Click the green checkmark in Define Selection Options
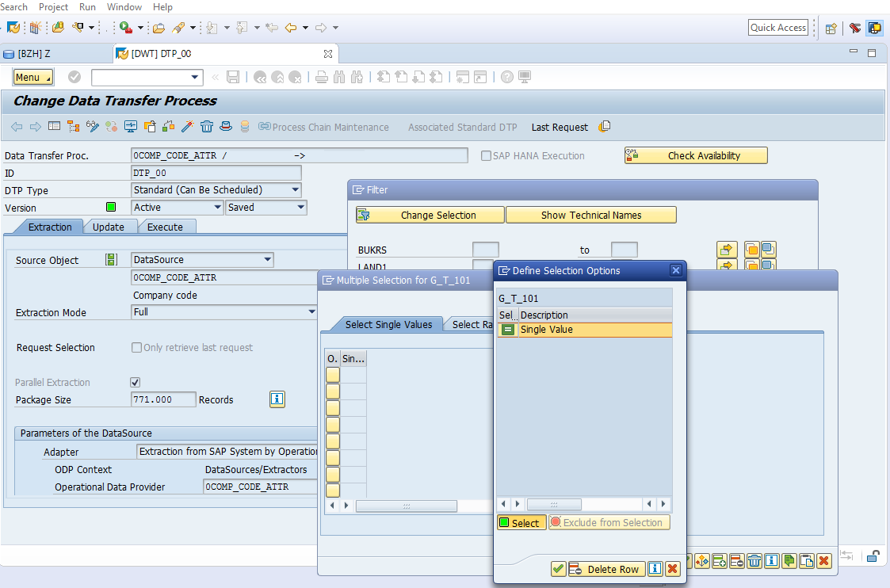Viewport: 890px width, 588px height. point(559,569)
